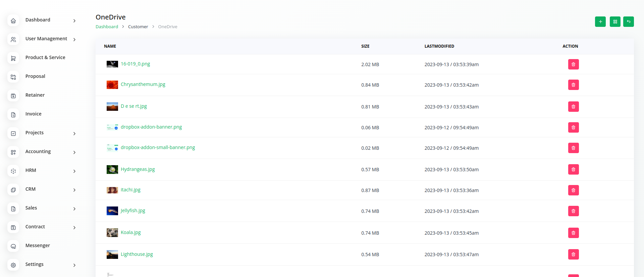This screenshot has width=644, height=277.
Task: Remove dropbox-addon-banner.png with trash button
Action: [573, 128]
